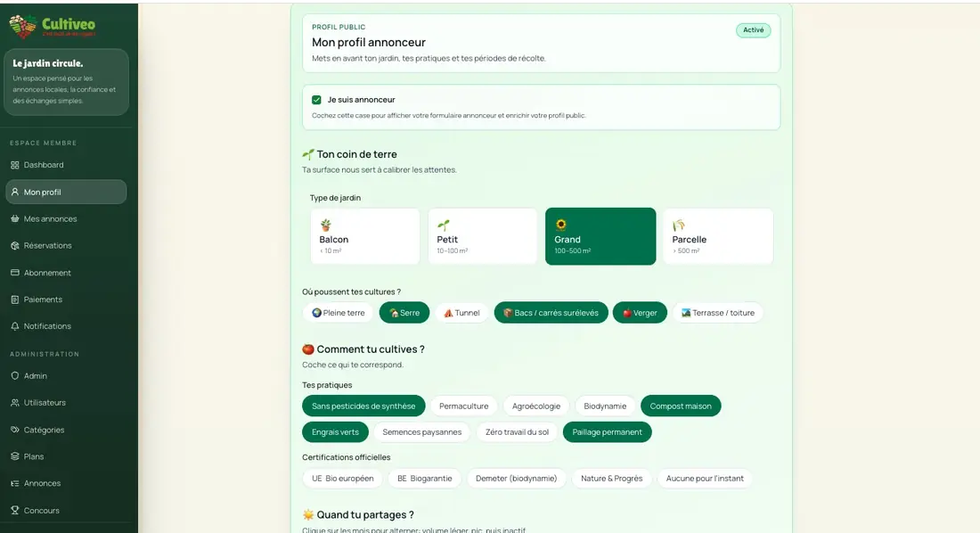Open Paiements in the sidebar
This screenshot has height=533, width=980.
pos(66,299)
